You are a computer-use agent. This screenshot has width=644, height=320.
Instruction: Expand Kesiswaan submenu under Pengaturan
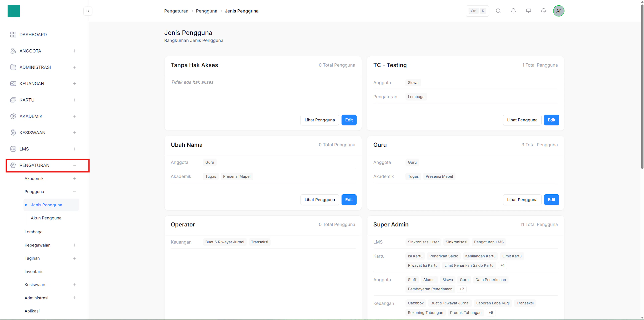pos(74,285)
